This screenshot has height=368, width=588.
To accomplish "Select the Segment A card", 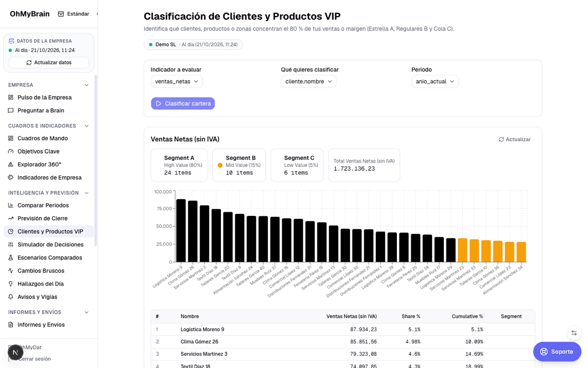I will click(179, 165).
